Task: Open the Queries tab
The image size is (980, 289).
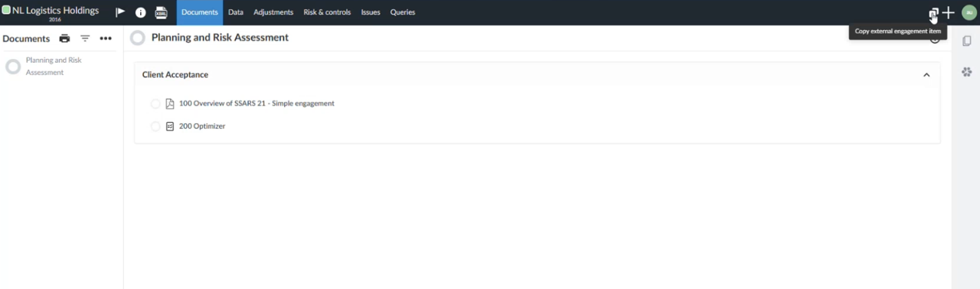Action: point(403,12)
